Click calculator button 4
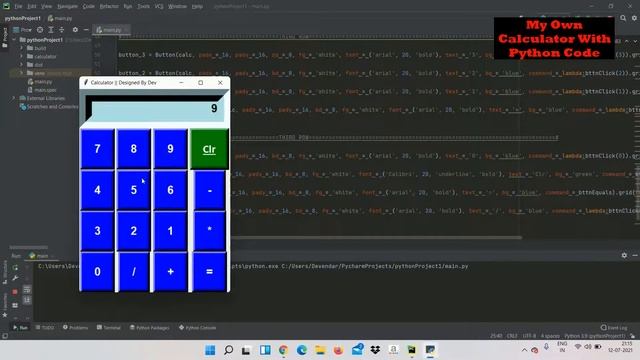This screenshot has width=640, height=360. 97,190
